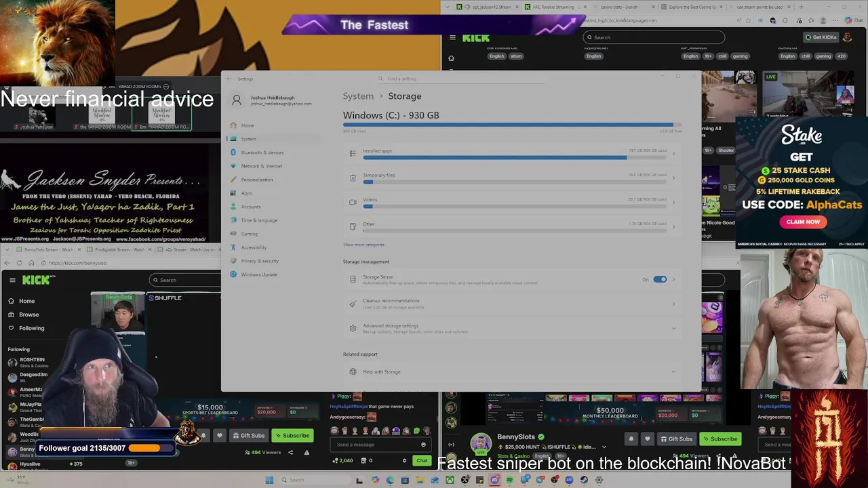Open Bluetooth & devices settings
Screen dimensions: 868x488
pyautogui.click(x=262, y=152)
